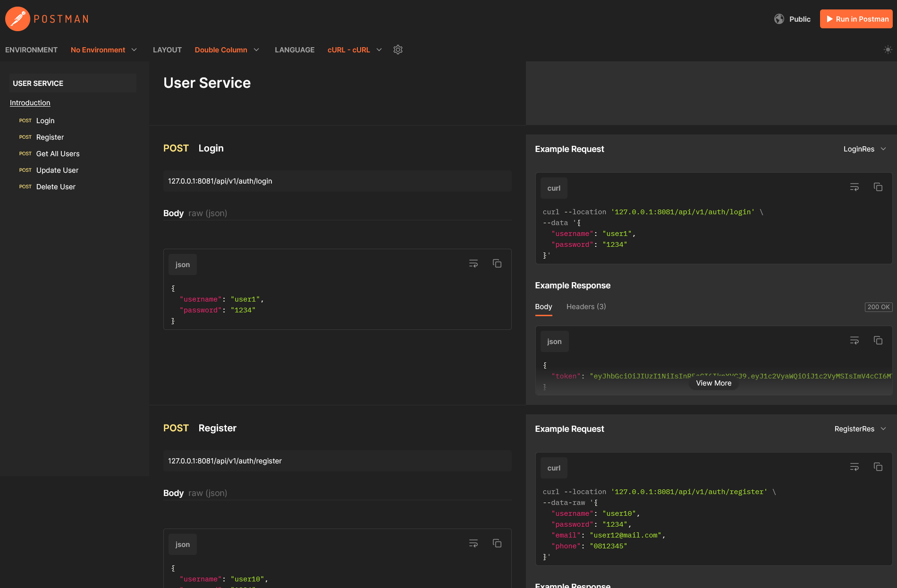Click Example Request heading above LoginRes
The height and width of the screenshot is (588, 897).
(x=569, y=149)
